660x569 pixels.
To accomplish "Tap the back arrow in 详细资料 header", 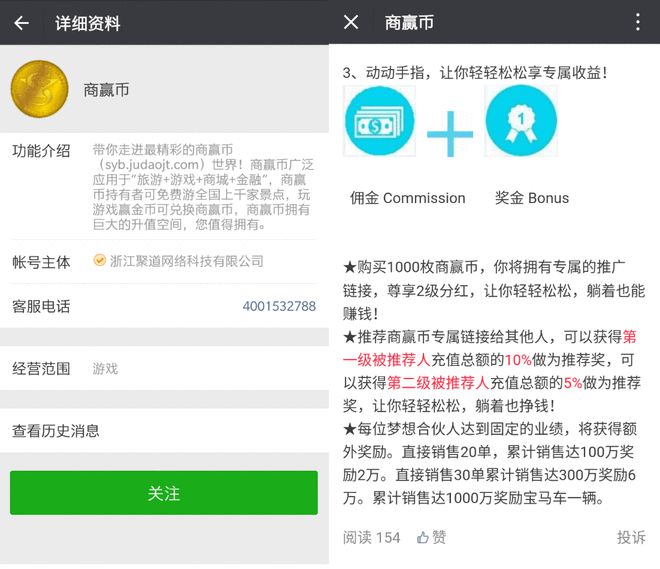I will coord(21,23).
